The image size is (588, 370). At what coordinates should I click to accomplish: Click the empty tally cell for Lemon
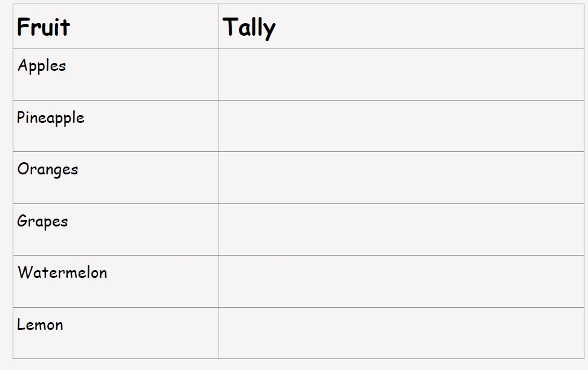[x=401, y=333]
